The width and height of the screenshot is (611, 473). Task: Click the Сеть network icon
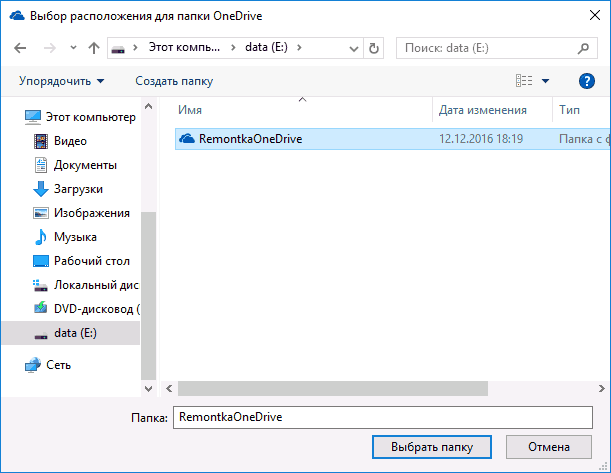33,365
